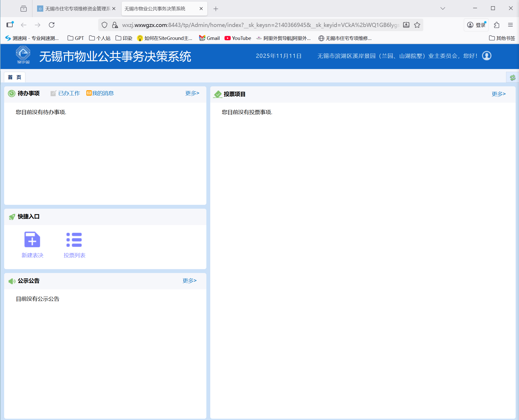Click the WPM logo in header
519x420 pixels.
[x=23, y=54]
